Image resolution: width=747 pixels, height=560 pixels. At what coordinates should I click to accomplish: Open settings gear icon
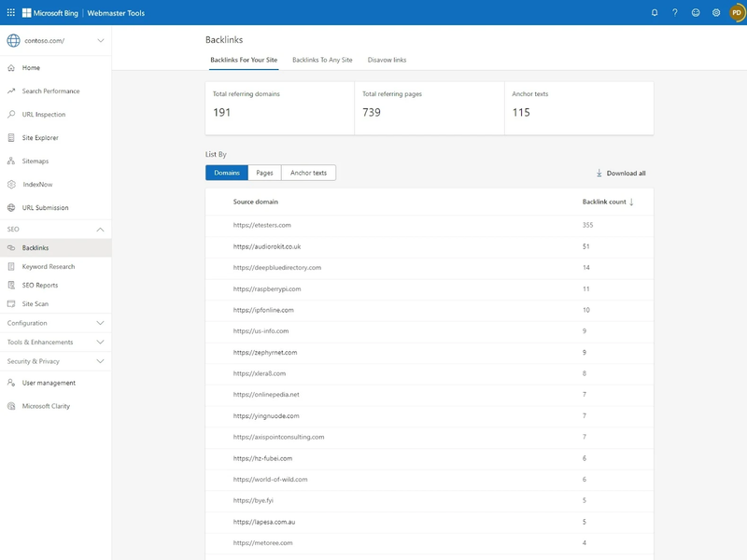tap(716, 13)
